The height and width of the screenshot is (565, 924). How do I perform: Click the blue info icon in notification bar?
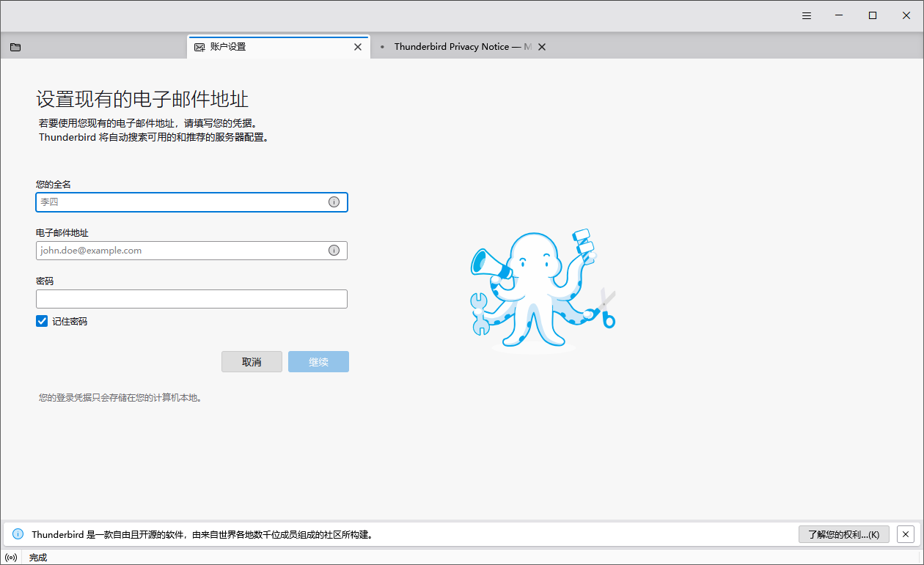coord(18,534)
